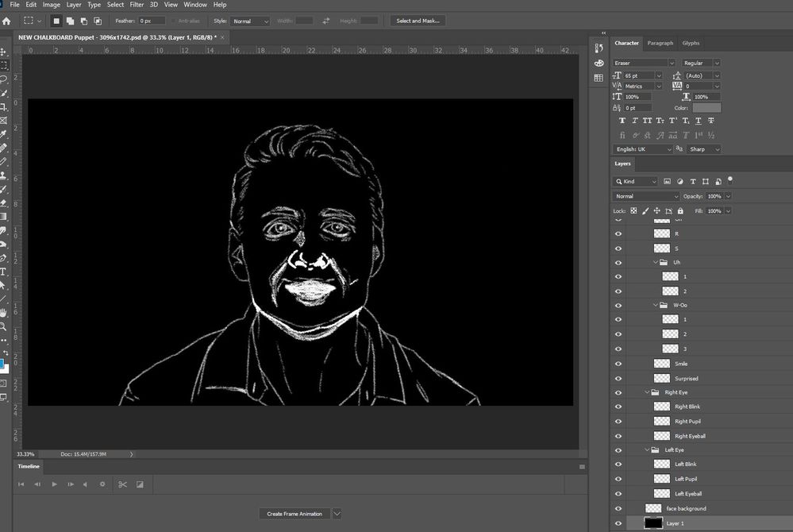The width and height of the screenshot is (793, 532).
Task: Collapse the Left Eye layer group
Action: pos(647,450)
